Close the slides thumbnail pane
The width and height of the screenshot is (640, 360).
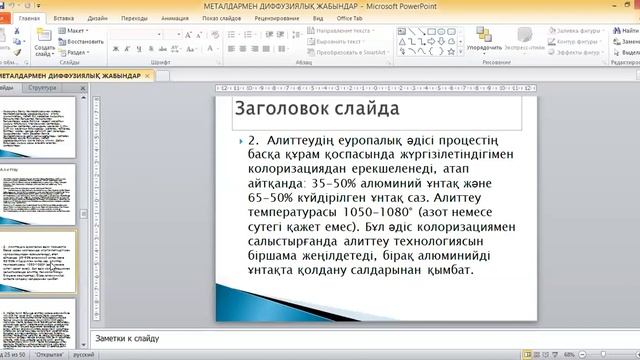click(x=83, y=88)
